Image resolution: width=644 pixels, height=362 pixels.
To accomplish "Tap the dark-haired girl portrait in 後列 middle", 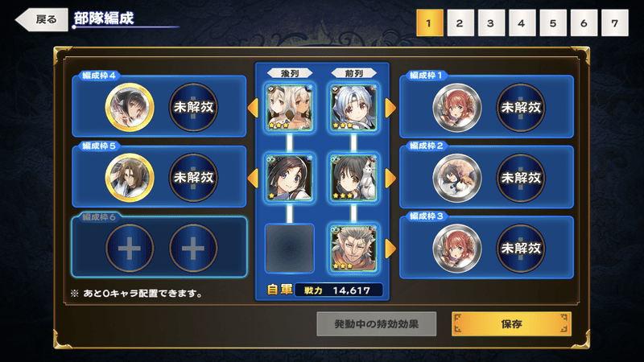I will [289, 178].
